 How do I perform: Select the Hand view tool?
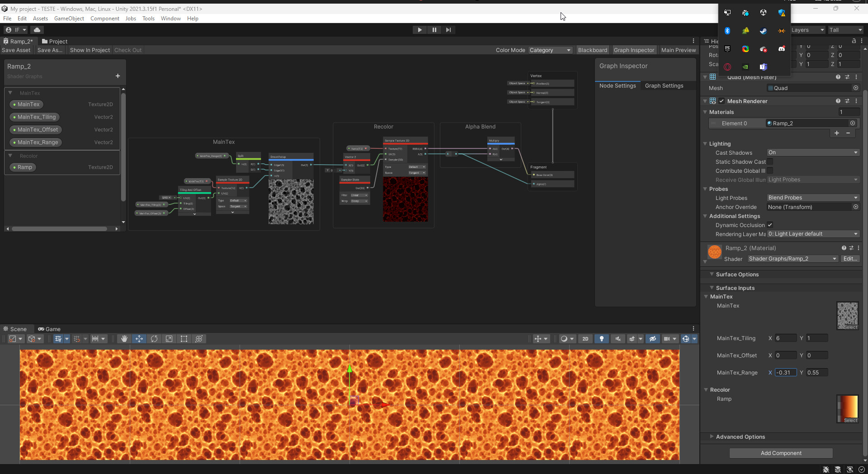point(124,339)
